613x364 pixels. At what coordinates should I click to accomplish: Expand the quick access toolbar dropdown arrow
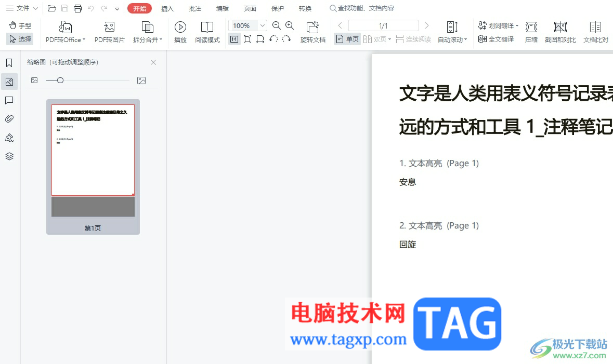[x=118, y=8]
